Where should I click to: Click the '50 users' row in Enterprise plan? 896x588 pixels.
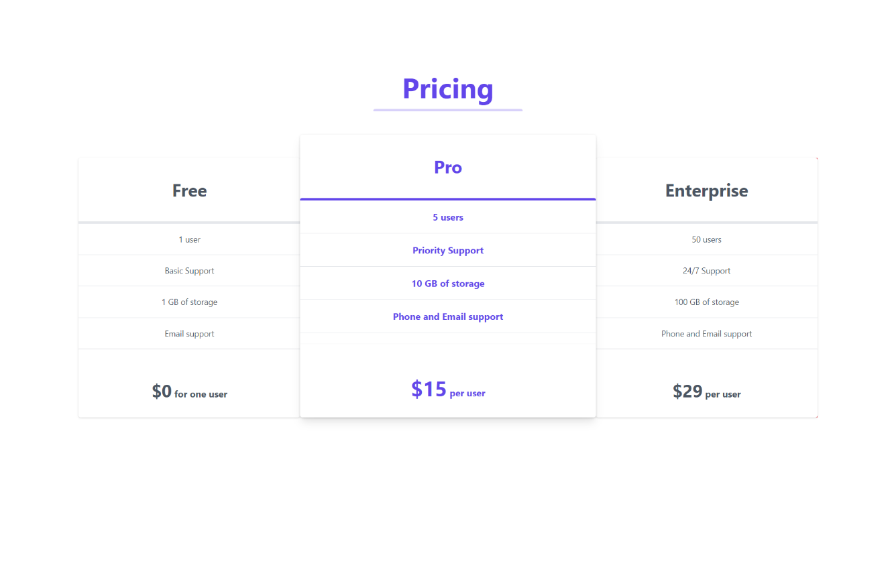point(706,239)
